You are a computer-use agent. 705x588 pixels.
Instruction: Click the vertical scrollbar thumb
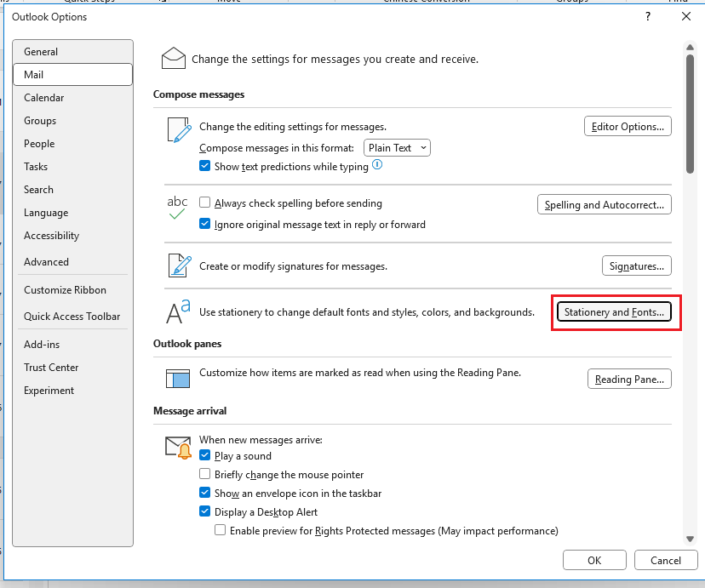(690, 114)
